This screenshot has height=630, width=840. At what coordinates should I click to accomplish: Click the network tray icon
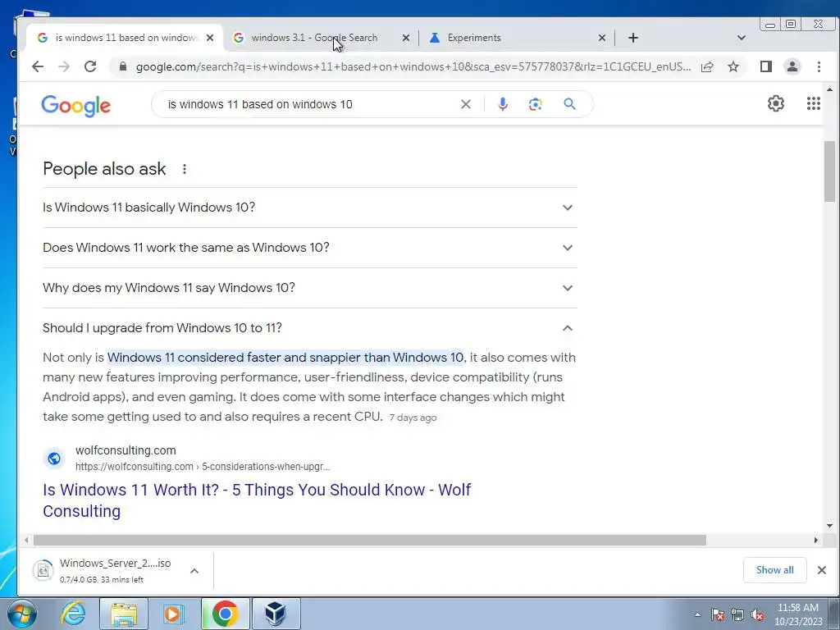[x=737, y=615]
